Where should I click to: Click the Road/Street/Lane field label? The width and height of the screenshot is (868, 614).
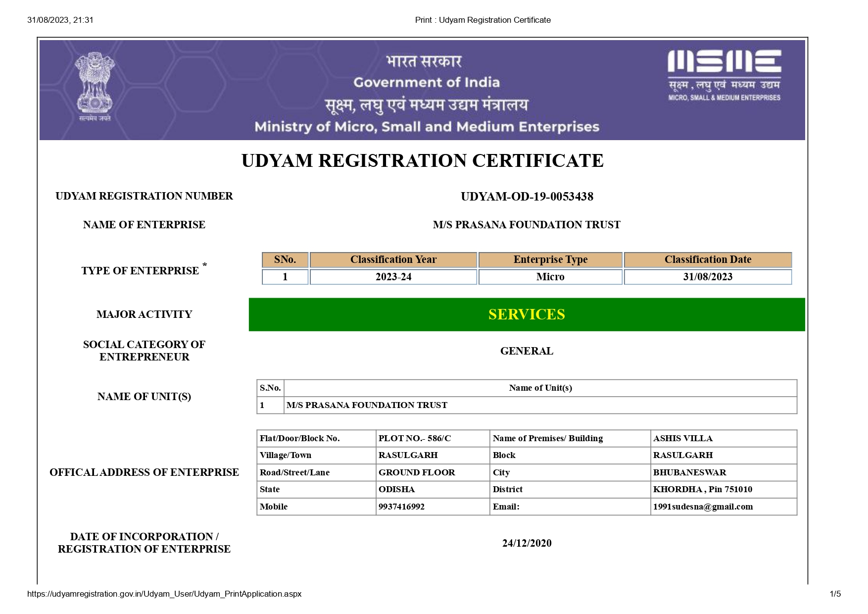tap(294, 472)
